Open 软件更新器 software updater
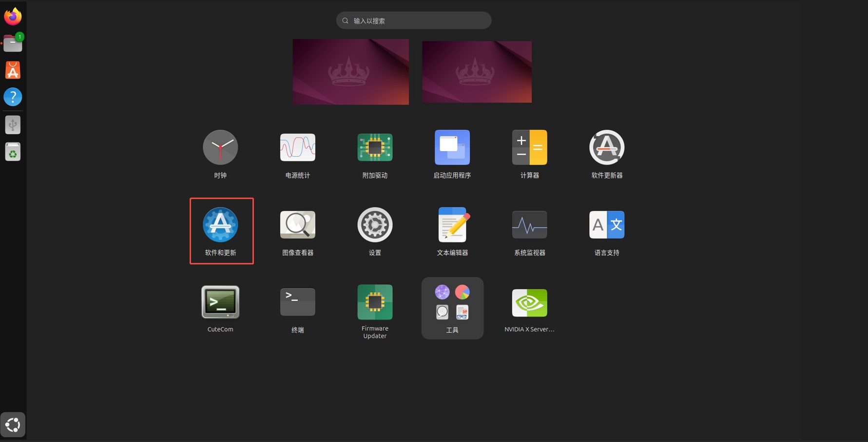Viewport: 868px width, 442px height. (x=606, y=147)
